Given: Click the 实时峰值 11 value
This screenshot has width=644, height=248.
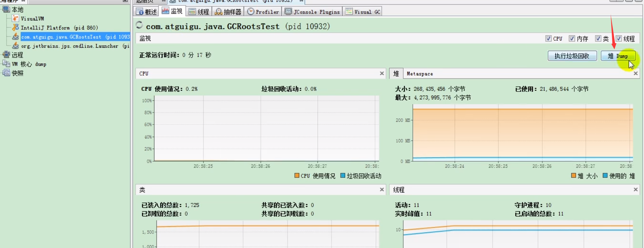Looking at the screenshot, I should pos(429,214).
